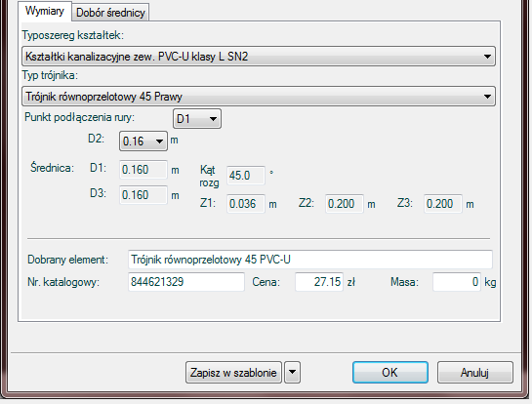Click the Dobrany element label
This screenshot has width=532, height=404.
[x=68, y=260]
